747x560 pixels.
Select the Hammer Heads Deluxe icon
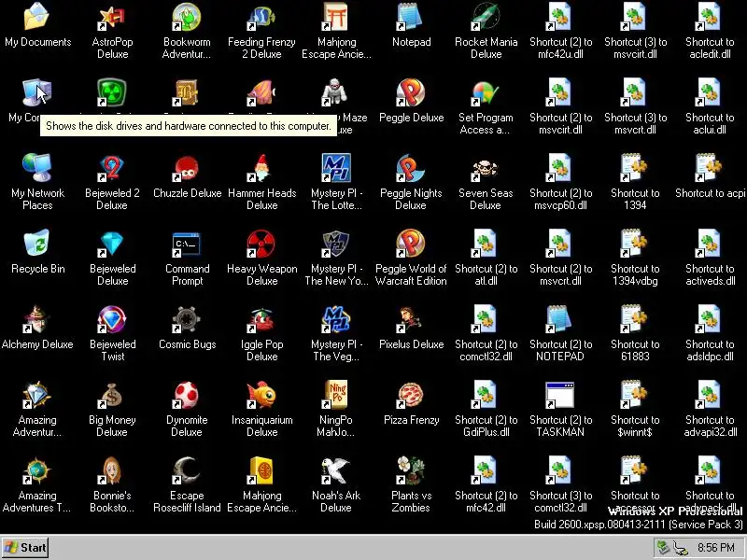click(261, 168)
